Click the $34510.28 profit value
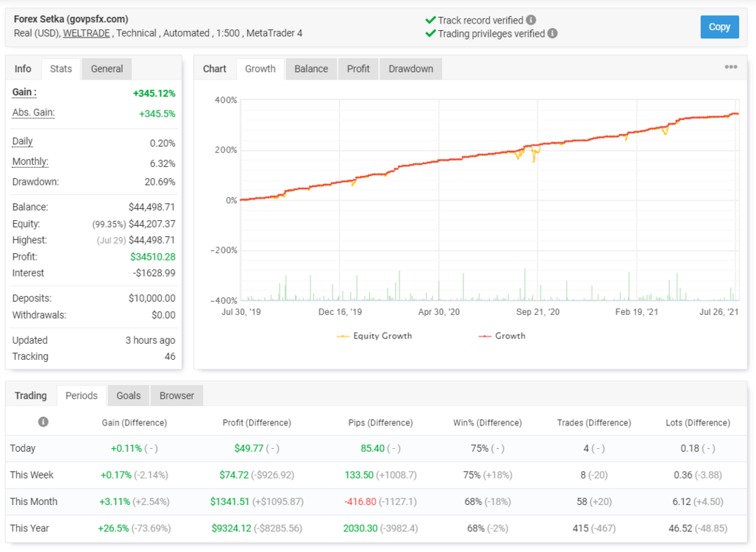 (x=153, y=257)
